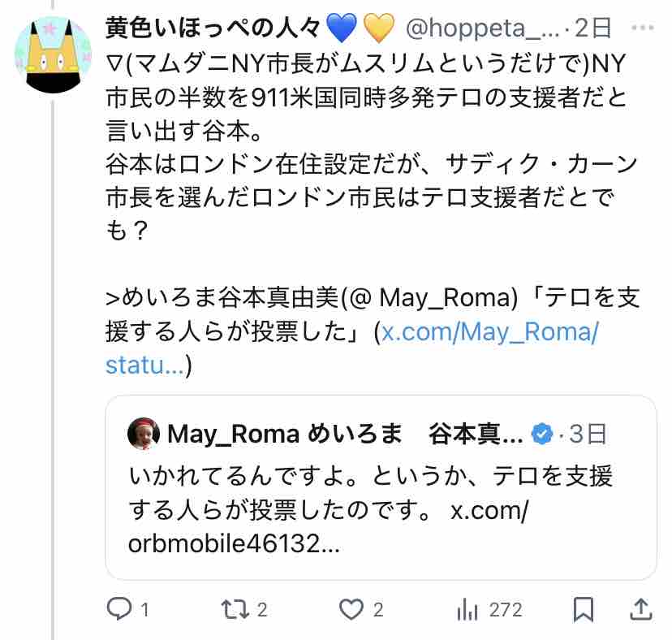
Task: Like the tweet with the heart icon
Action: pos(351,609)
